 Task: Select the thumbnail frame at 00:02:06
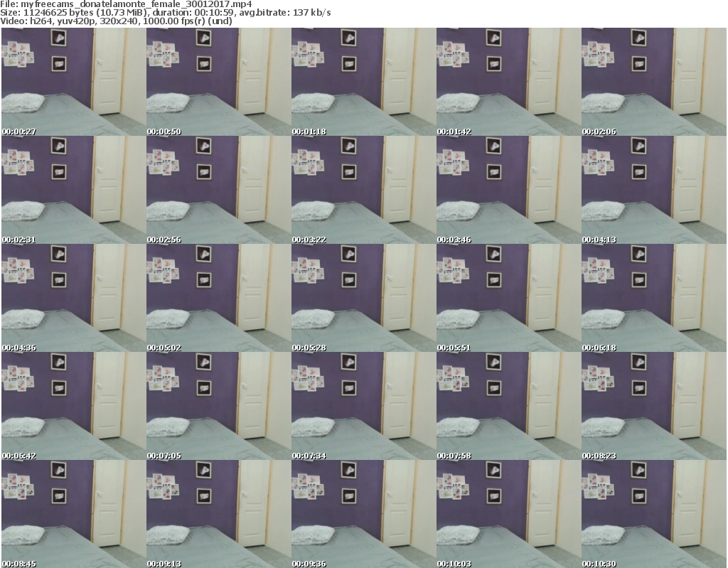point(654,82)
